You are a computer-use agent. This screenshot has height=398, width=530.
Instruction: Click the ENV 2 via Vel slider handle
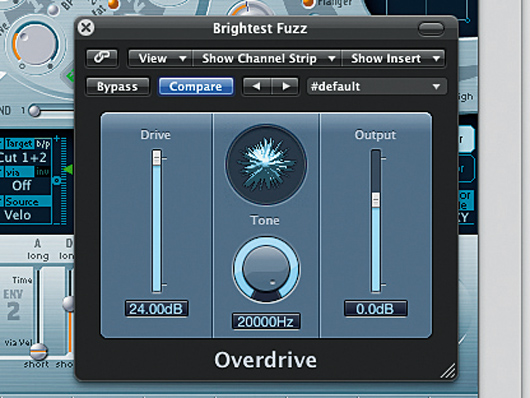38,352
